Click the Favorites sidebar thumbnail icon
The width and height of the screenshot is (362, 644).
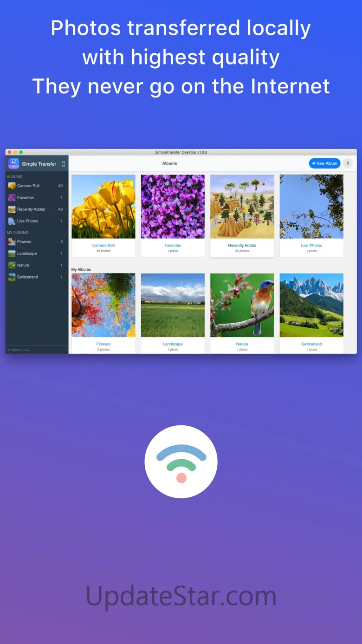pos(12,197)
